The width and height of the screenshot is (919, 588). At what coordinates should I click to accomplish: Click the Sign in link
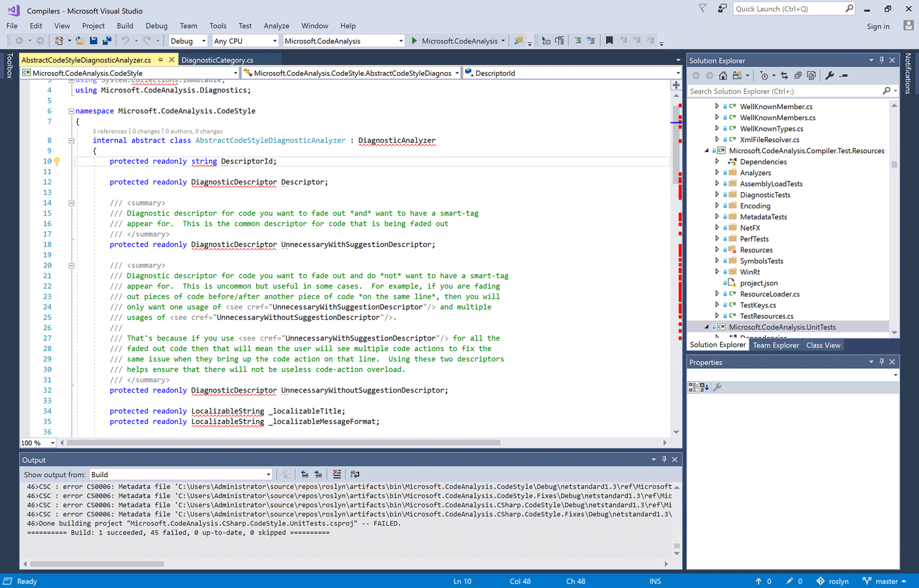click(x=878, y=26)
